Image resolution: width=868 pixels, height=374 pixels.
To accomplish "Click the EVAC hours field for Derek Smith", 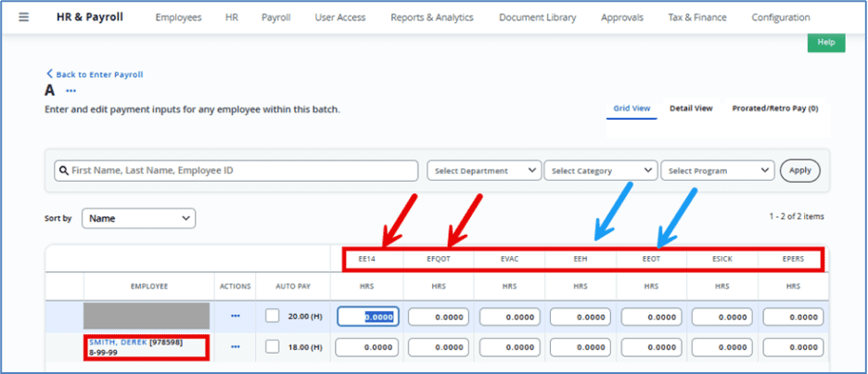I will tap(509, 346).
